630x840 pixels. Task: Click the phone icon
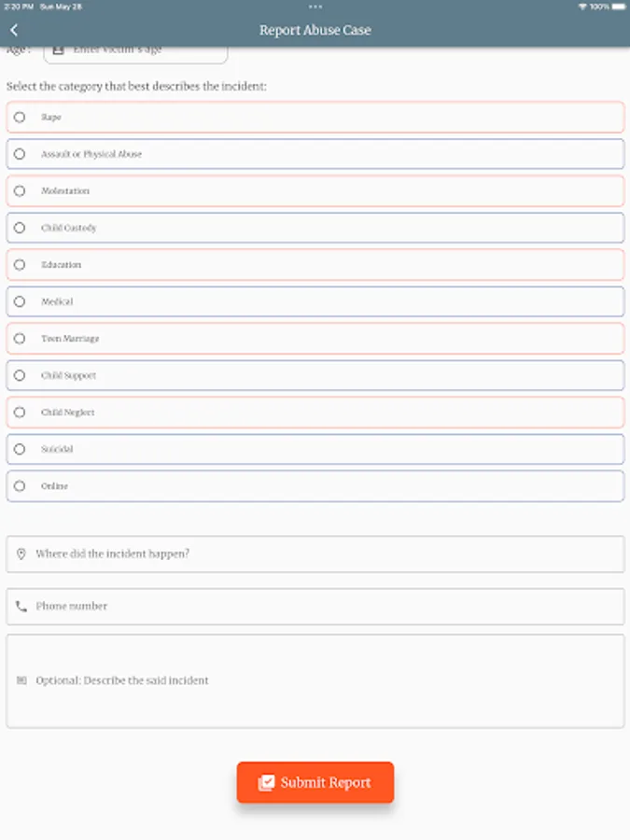[x=21, y=607]
